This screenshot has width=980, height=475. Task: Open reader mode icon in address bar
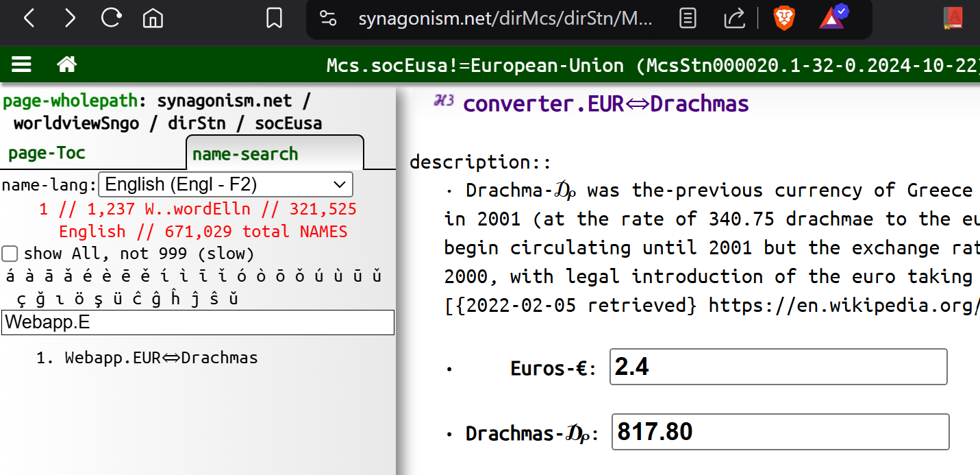[688, 19]
